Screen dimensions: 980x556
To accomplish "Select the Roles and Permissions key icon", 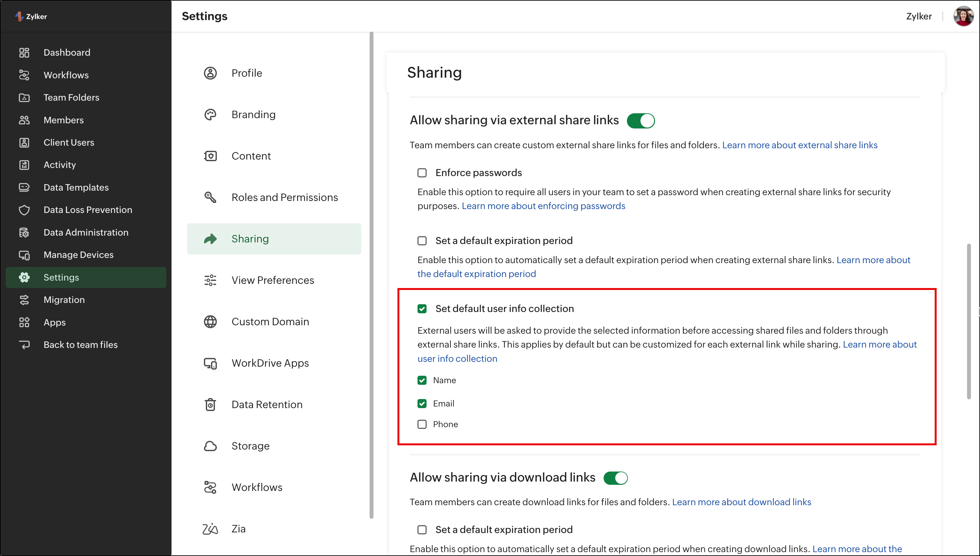I will [x=210, y=197].
